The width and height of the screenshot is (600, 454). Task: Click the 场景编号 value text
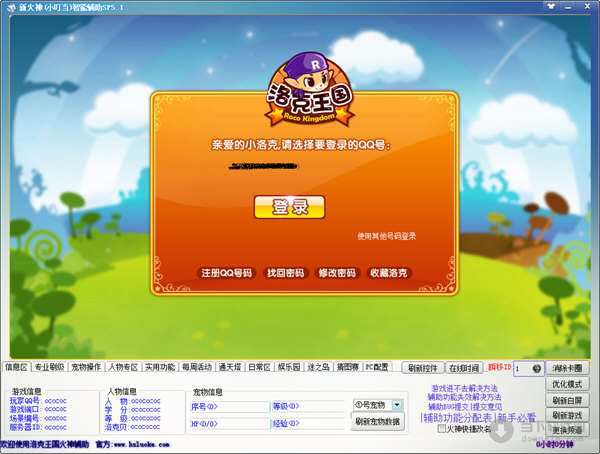click(x=55, y=418)
